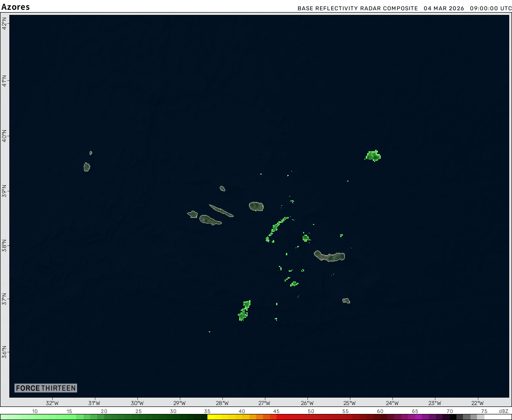512x420 pixels.
Task: Click the 22°W longitude label
Action: pyautogui.click(x=477, y=403)
